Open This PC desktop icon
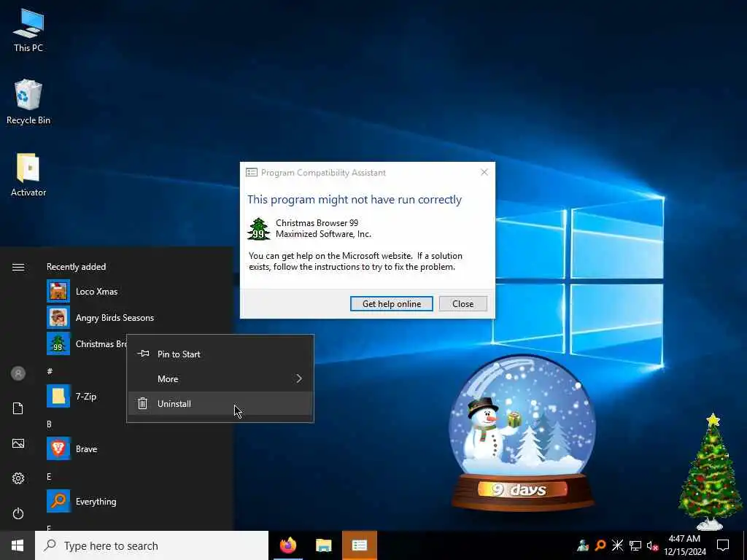The height and width of the screenshot is (560, 747). coord(28,31)
